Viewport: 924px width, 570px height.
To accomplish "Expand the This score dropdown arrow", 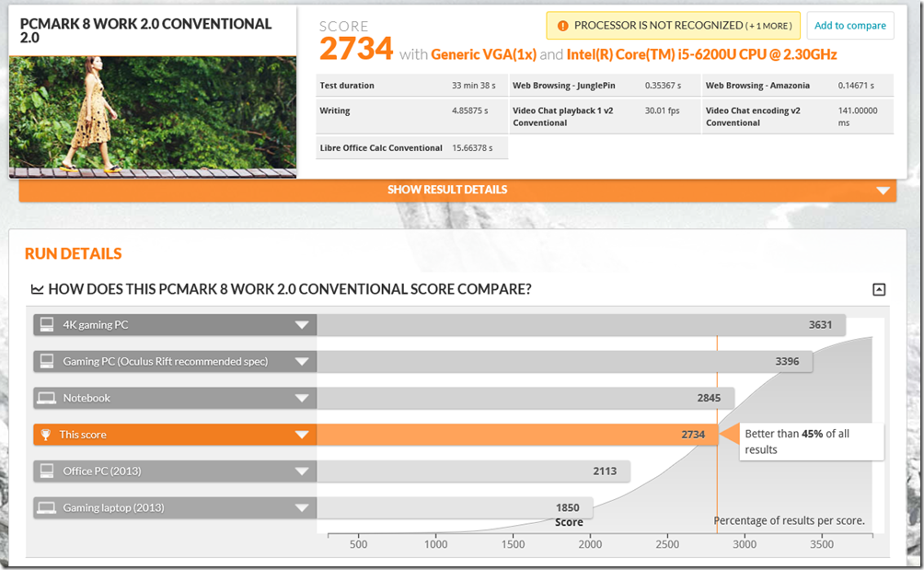I will point(301,435).
